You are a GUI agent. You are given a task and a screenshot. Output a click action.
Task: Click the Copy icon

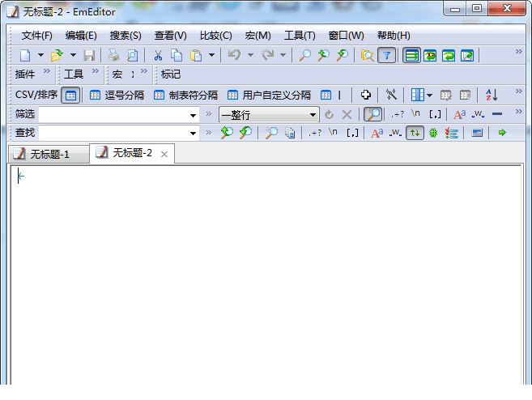tap(177, 55)
